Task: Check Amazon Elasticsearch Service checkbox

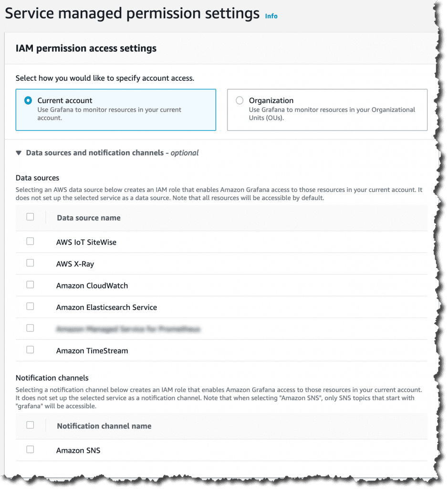Action: tap(30, 307)
